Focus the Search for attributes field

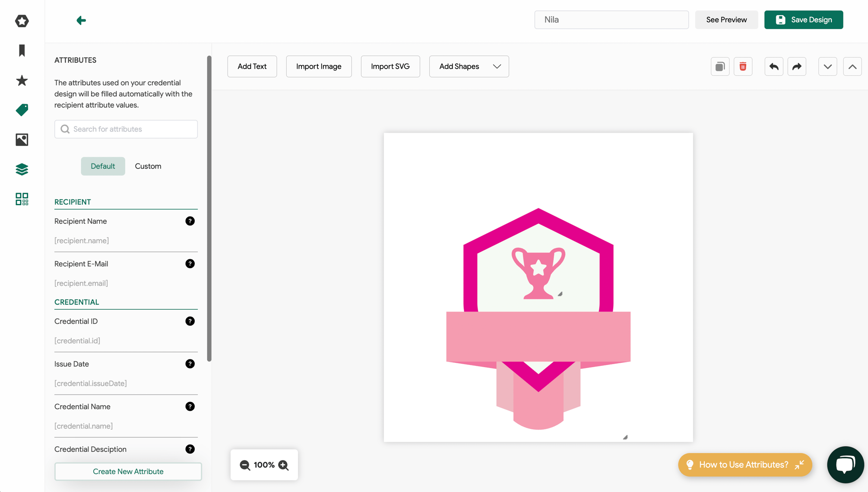click(x=126, y=129)
